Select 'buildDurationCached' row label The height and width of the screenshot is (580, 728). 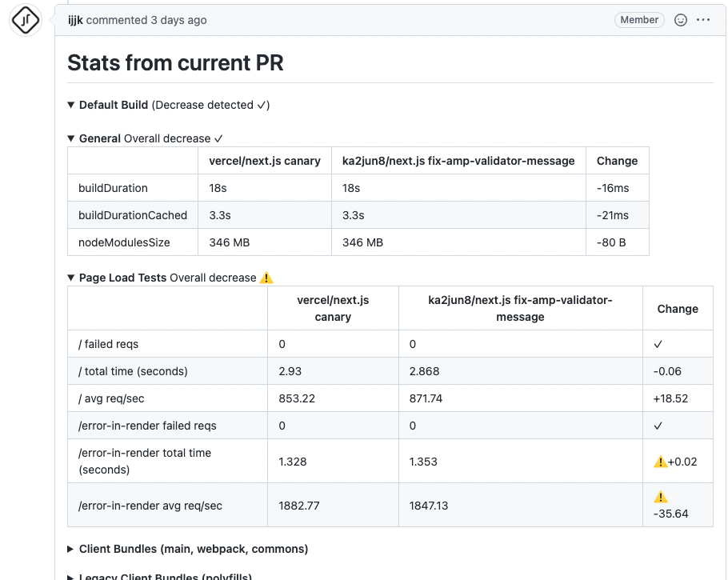[x=133, y=215]
